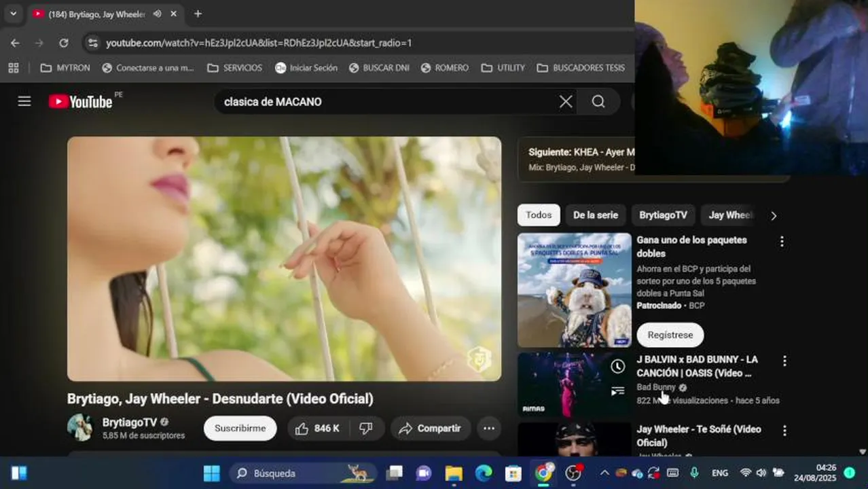Clear the search text with the X
The height and width of the screenshot is (489, 868).
[566, 102]
